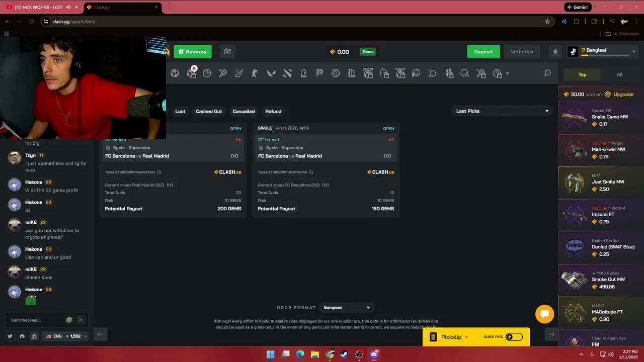Open the Snake Camo MW drop
644x362 pixels.
(x=601, y=117)
